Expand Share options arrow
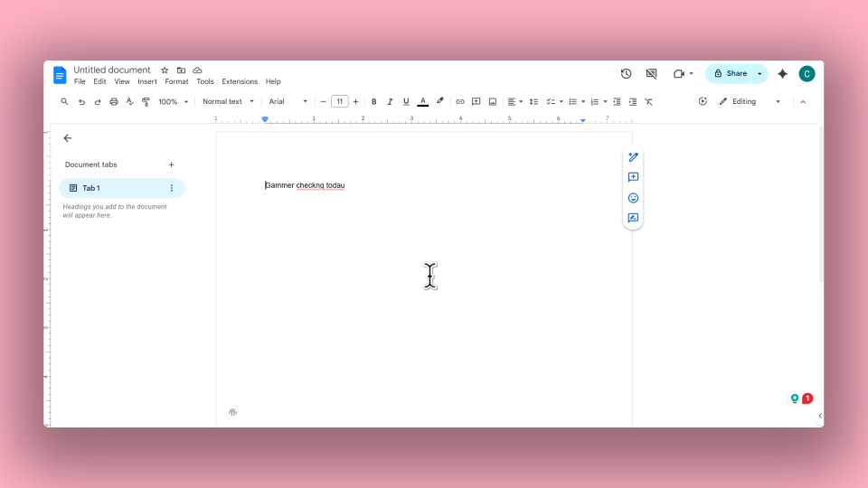This screenshot has height=488, width=868. point(759,73)
